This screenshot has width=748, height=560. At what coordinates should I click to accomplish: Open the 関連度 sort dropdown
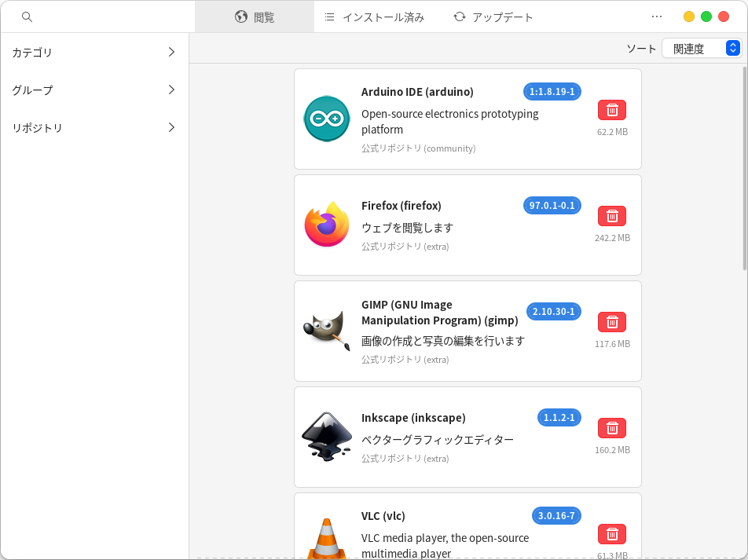click(701, 49)
